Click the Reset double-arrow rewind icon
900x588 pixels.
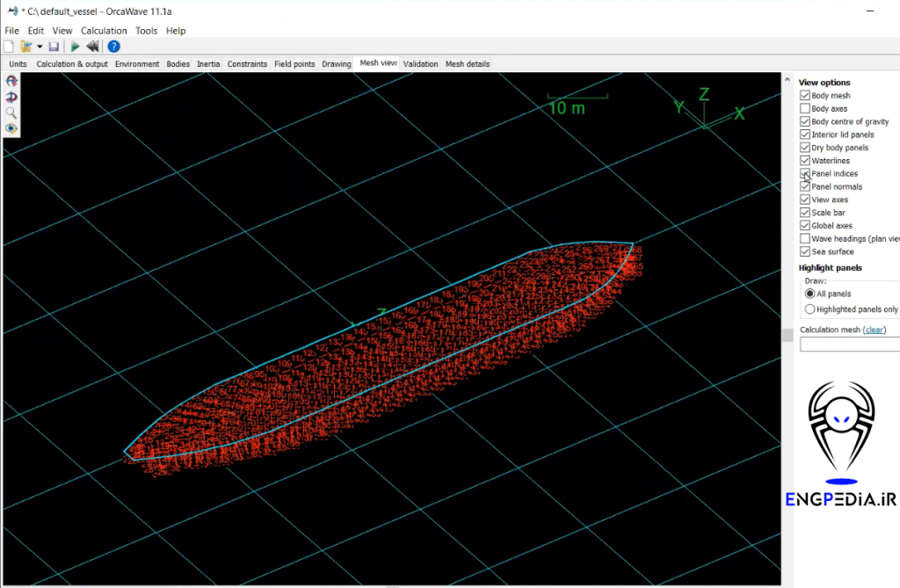[x=92, y=47]
